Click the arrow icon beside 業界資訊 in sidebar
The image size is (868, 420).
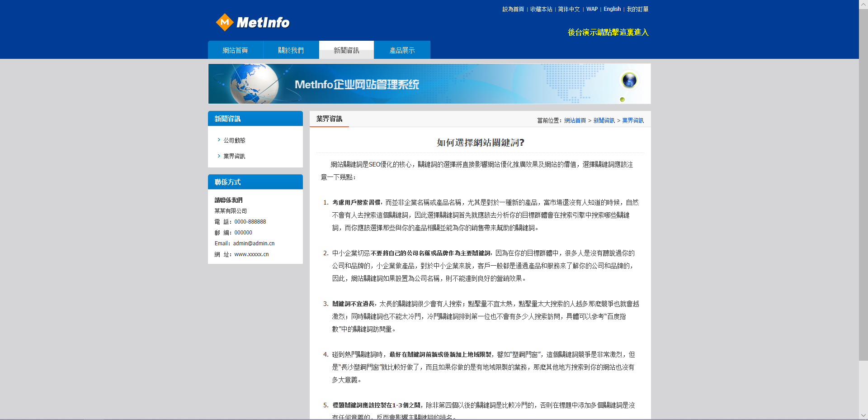[x=219, y=156]
